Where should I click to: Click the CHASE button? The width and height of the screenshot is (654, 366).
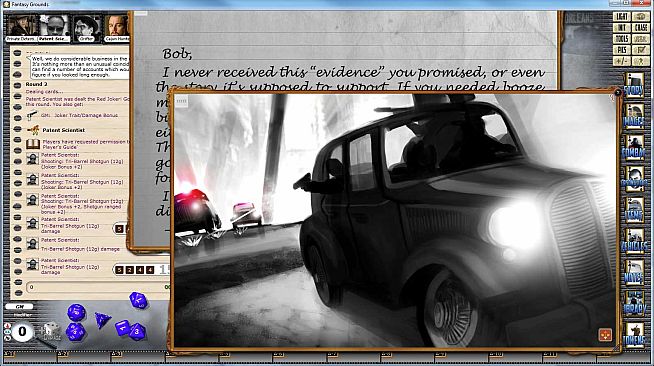[641, 28]
